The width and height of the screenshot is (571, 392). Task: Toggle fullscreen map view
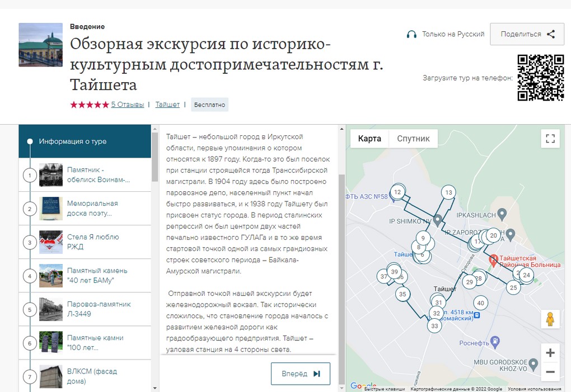550,139
